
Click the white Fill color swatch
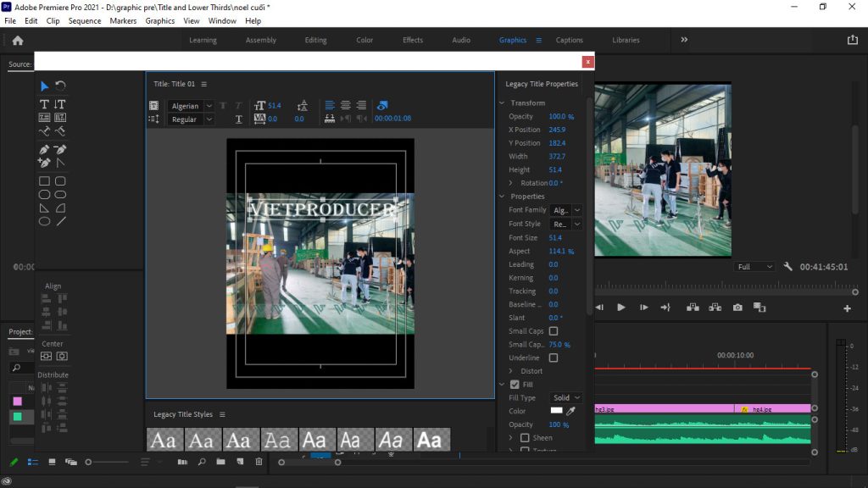pos(557,411)
